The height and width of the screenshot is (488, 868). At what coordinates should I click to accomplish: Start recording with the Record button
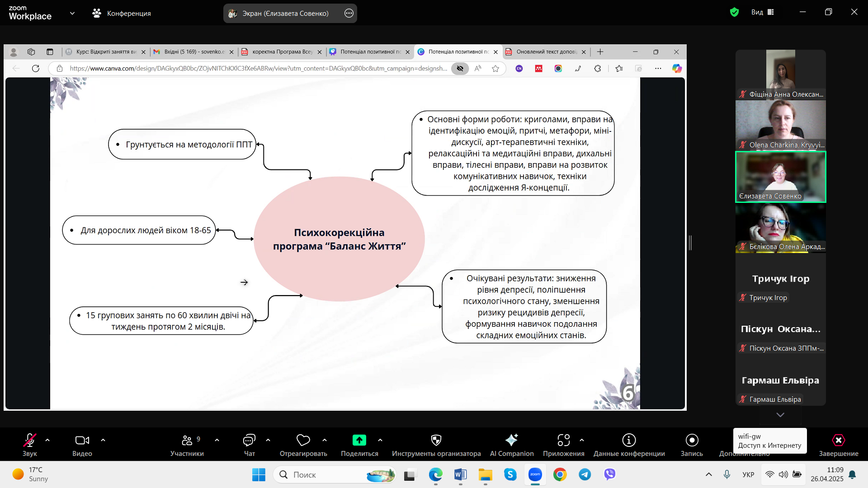point(692,440)
